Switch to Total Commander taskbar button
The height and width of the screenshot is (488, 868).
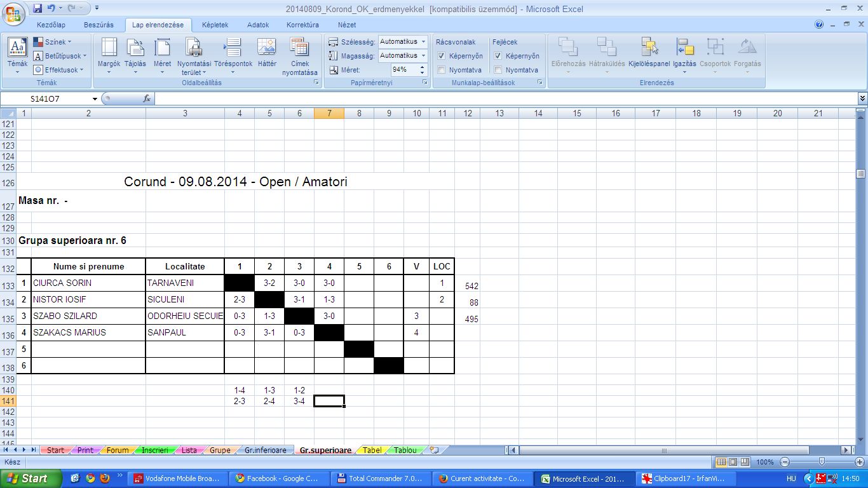click(x=382, y=478)
